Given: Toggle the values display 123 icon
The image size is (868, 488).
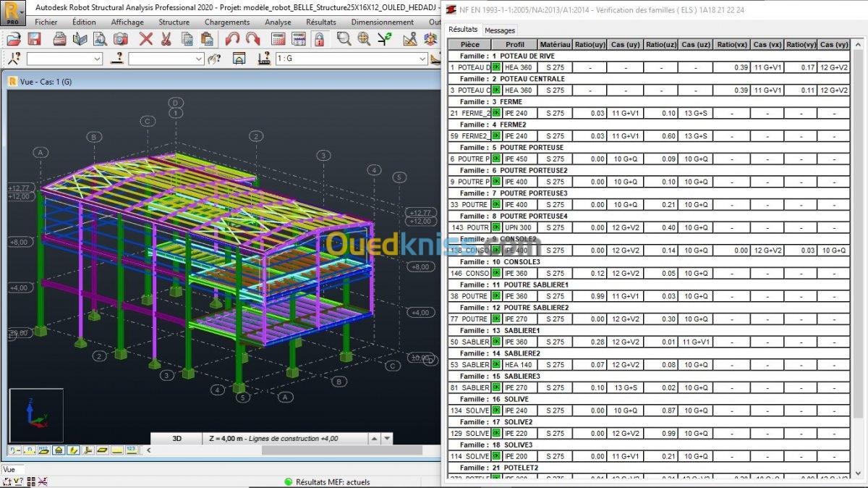Looking at the screenshot, I should [x=131, y=450].
